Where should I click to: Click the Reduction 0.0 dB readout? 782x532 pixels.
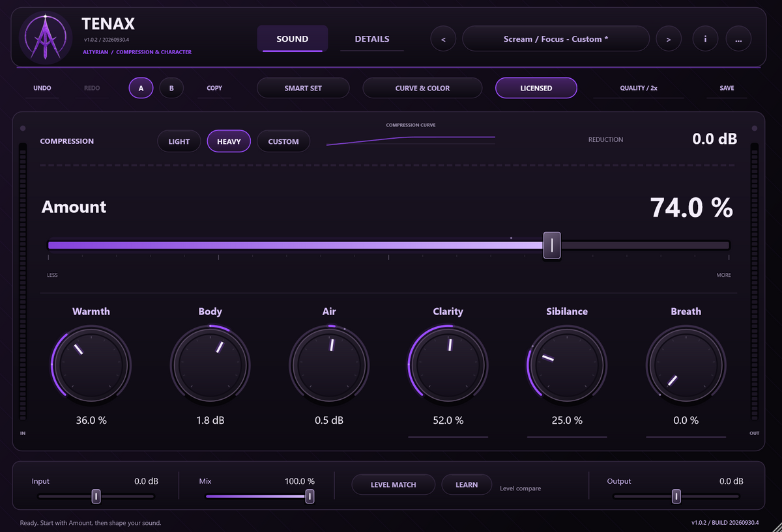[x=715, y=139]
